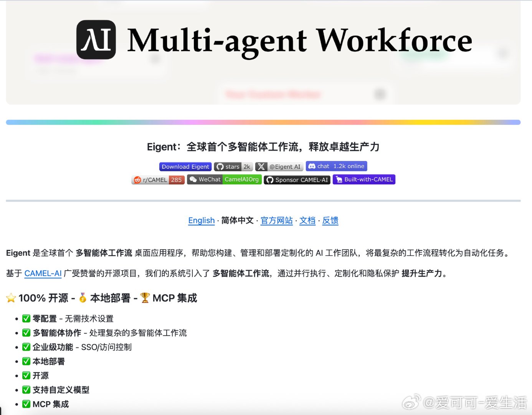532x415 pixels.
Task: Open the Sponsor CAMEL-AI badge
Action: 297,180
